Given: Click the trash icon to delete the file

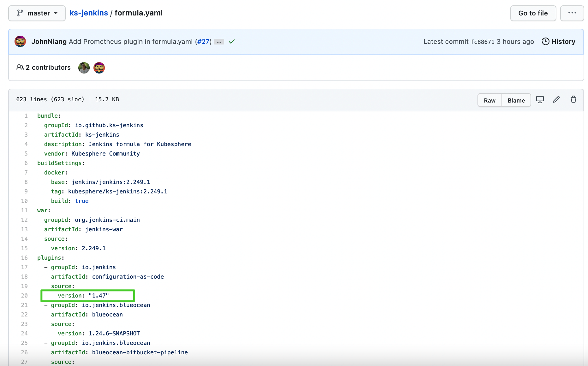Looking at the screenshot, I should point(573,100).
